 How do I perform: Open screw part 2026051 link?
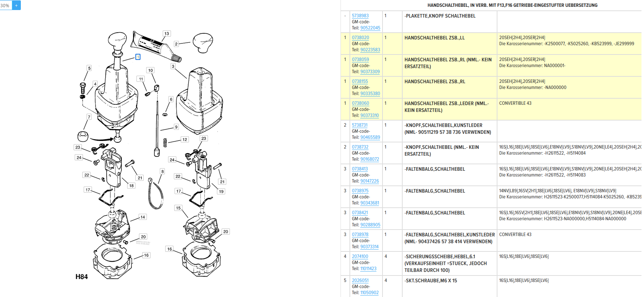coord(360,280)
